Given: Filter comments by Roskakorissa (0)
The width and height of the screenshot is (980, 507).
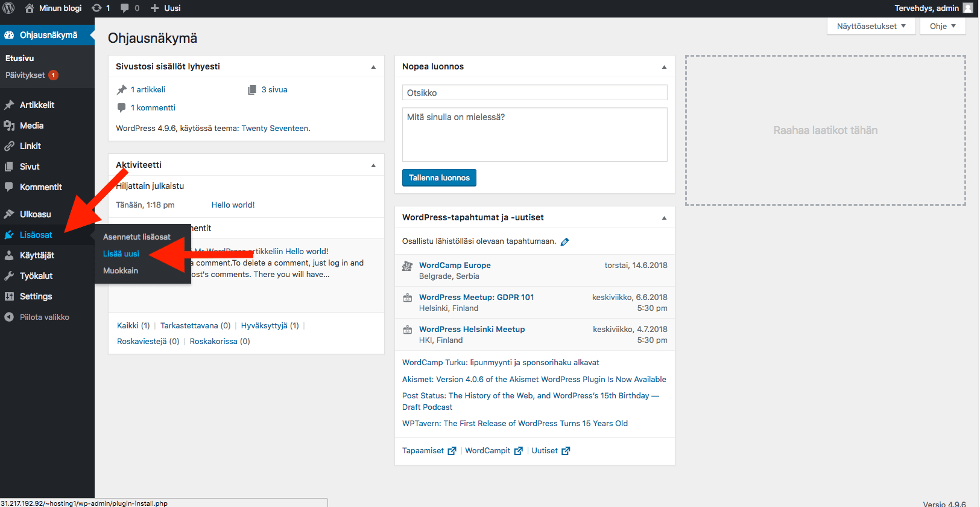Looking at the screenshot, I should click(x=220, y=341).
